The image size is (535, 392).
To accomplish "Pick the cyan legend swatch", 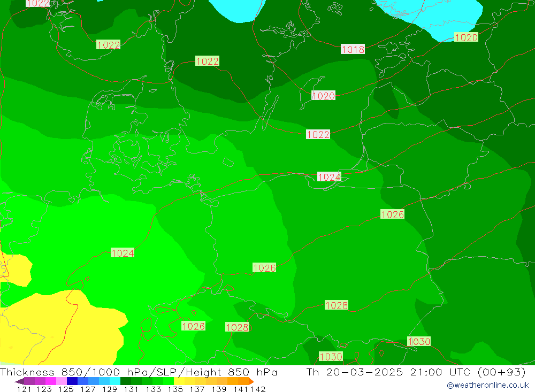I will tap(115, 381).
